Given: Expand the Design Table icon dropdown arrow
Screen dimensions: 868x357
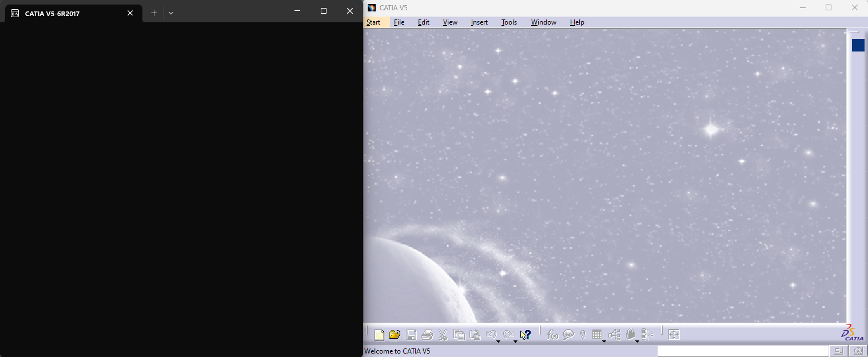Looking at the screenshot, I should point(604,342).
